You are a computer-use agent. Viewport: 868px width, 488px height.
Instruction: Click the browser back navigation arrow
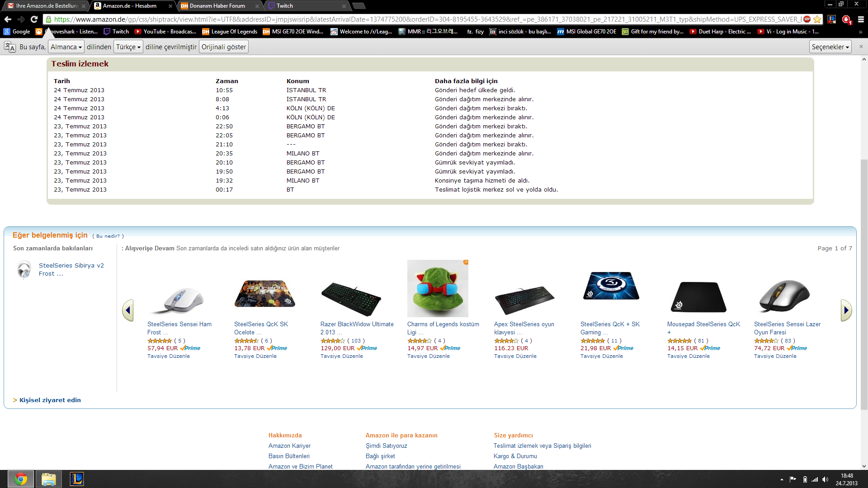[x=8, y=20]
